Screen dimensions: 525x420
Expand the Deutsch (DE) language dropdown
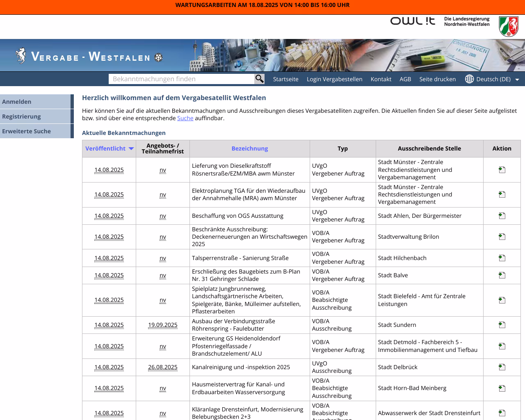click(518, 79)
